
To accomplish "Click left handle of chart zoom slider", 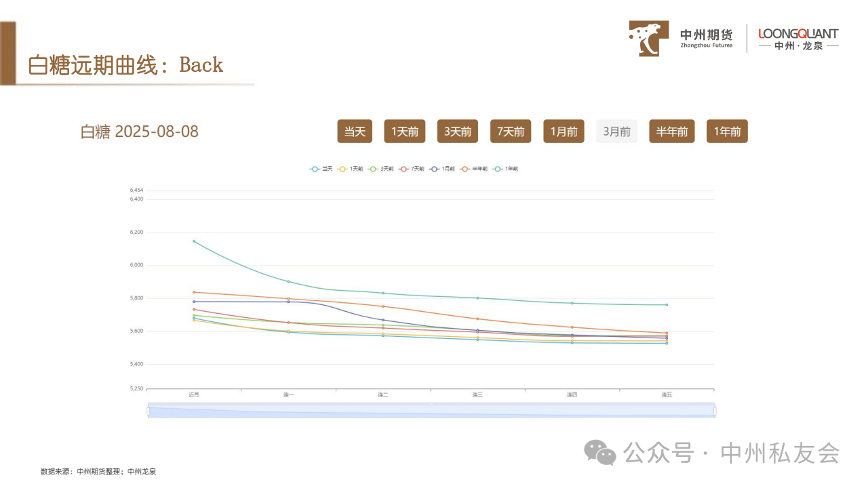I will [x=148, y=411].
